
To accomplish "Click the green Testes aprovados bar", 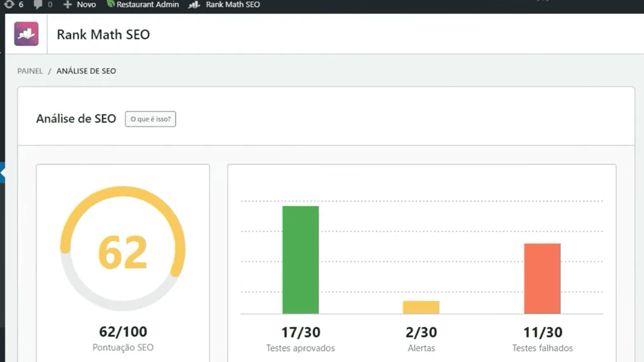I will (301, 260).
